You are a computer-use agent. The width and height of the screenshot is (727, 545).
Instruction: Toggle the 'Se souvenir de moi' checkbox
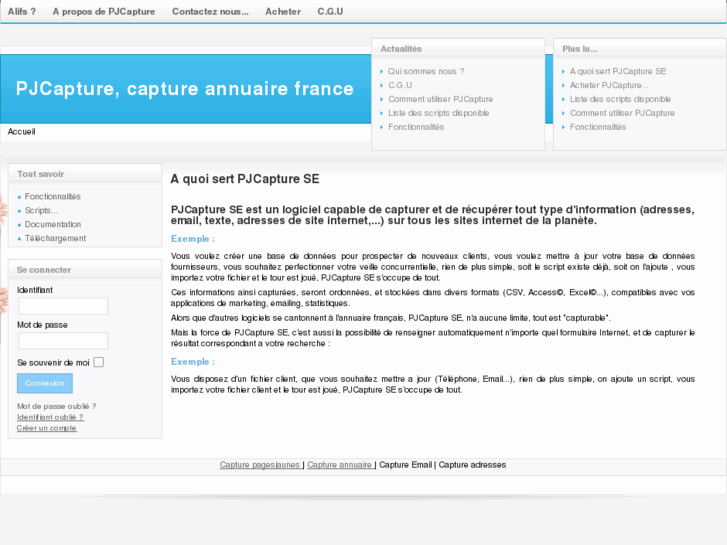(99, 362)
